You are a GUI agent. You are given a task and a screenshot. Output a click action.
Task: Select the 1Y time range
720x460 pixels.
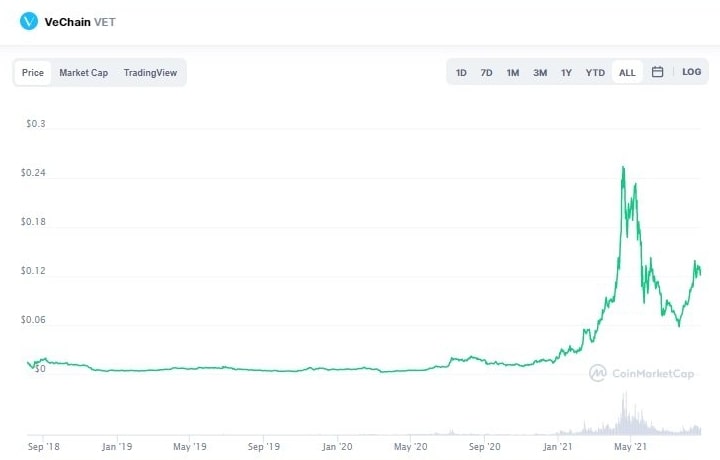tap(566, 73)
